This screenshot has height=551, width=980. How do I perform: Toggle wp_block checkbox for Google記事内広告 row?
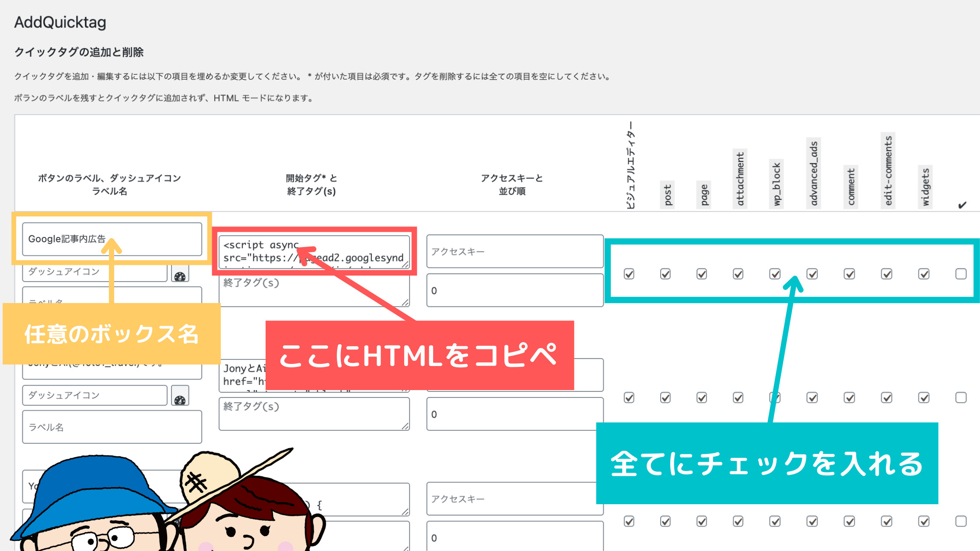[x=775, y=274]
